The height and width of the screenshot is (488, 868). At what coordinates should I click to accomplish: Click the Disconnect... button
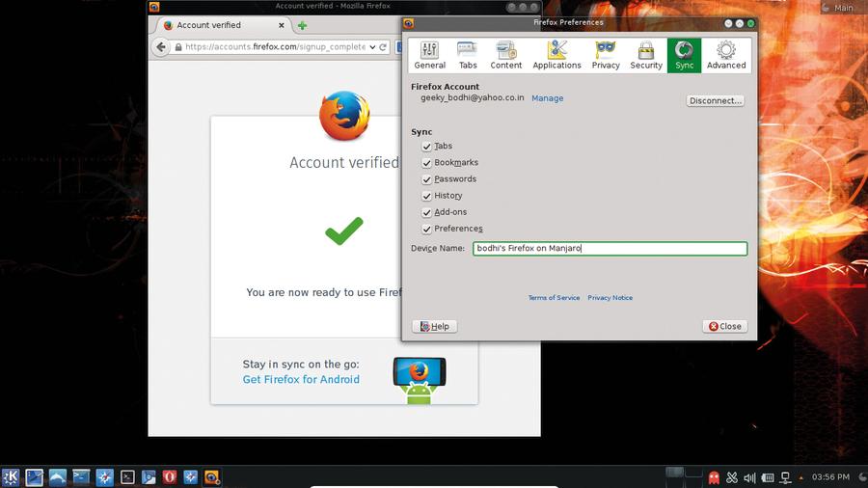click(x=716, y=100)
